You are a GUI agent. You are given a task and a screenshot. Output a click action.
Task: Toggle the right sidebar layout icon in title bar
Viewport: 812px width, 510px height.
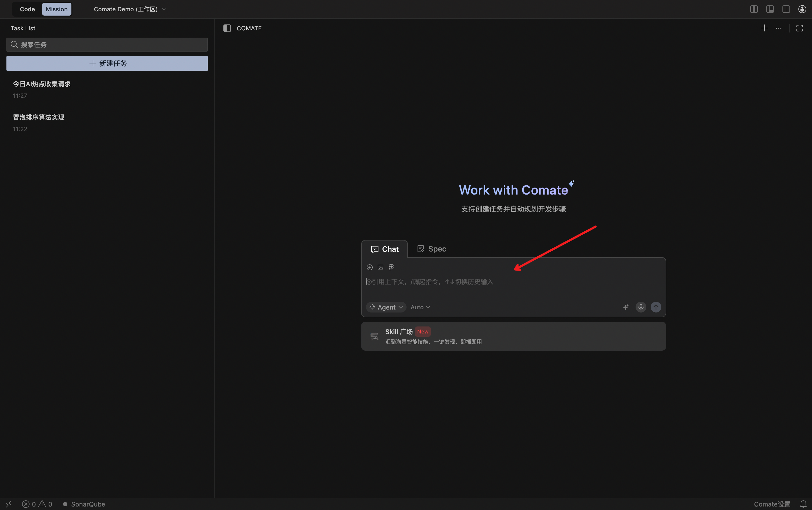click(786, 9)
